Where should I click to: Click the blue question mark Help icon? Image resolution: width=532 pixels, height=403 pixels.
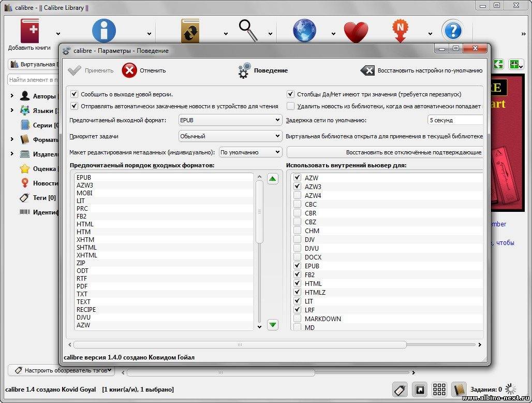[x=453, y=31]
